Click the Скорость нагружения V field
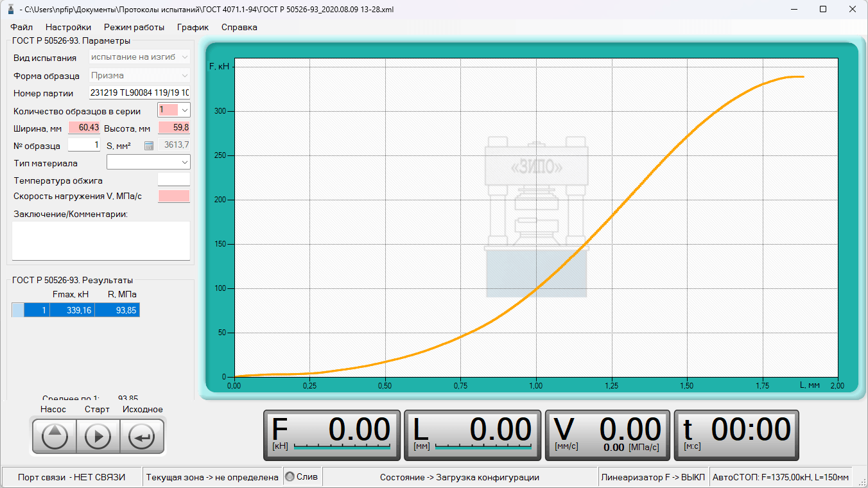 tap(174, 196)
